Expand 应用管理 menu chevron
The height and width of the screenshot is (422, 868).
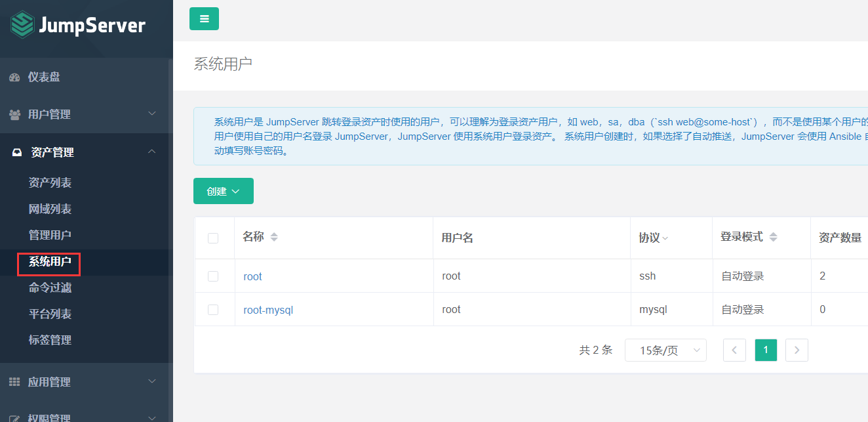click(x=152, y=381)
